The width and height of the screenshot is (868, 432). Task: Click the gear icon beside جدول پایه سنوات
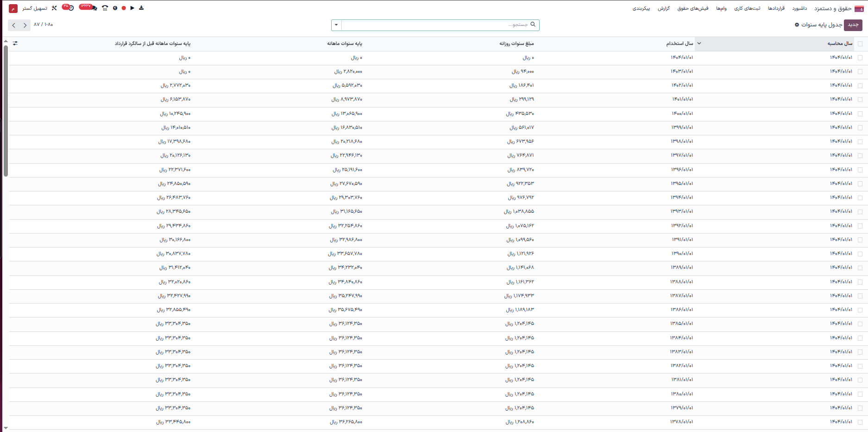click(797, 25)
